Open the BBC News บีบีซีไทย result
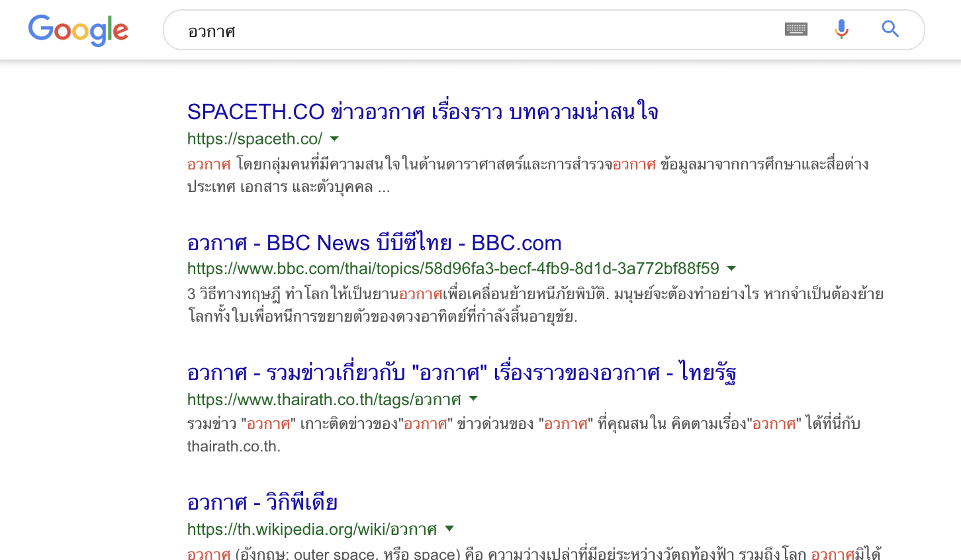961x560 pixels. pos(374,243)
